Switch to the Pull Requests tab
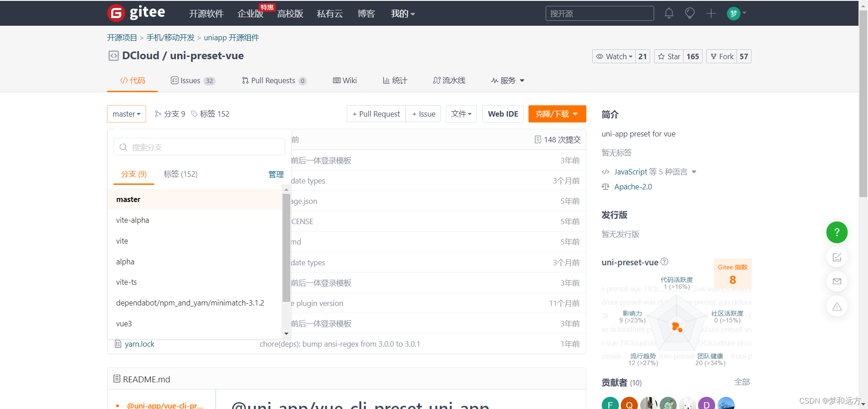868x409 pixels. tap(274, 80)
